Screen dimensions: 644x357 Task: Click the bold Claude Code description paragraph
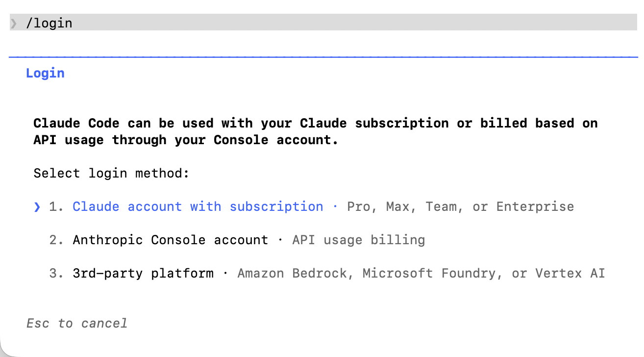(315, 131)
